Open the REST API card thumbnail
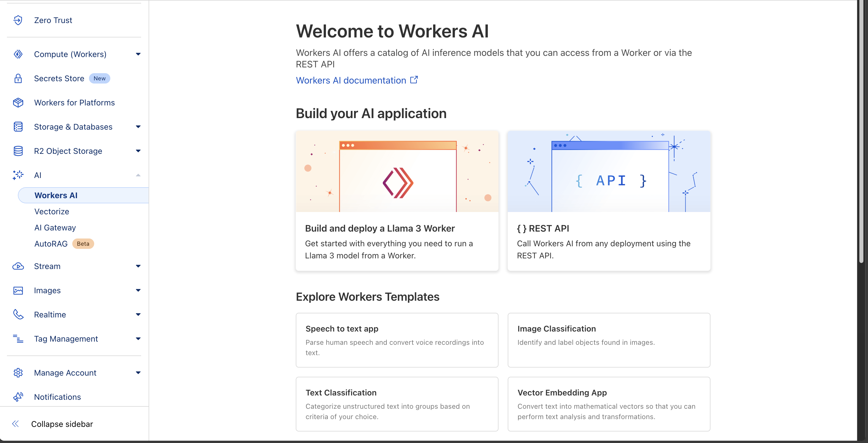The image size is (868, 443). pos(609,172)
